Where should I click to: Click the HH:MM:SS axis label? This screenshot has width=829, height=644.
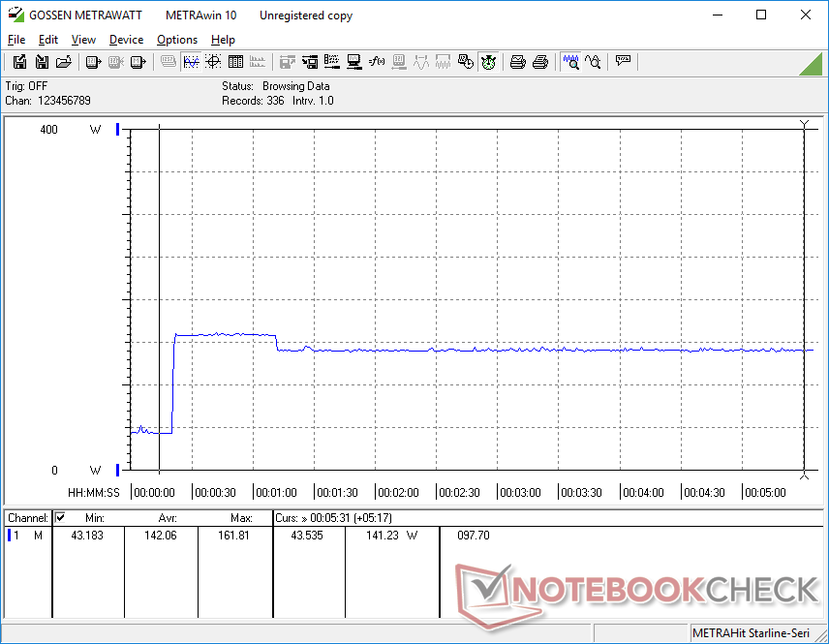pos(94,492)
